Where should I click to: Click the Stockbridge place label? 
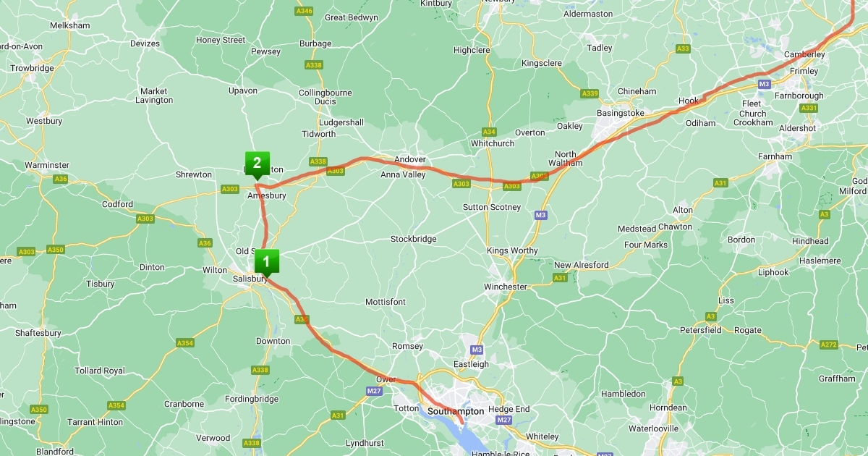pos(413,239)
